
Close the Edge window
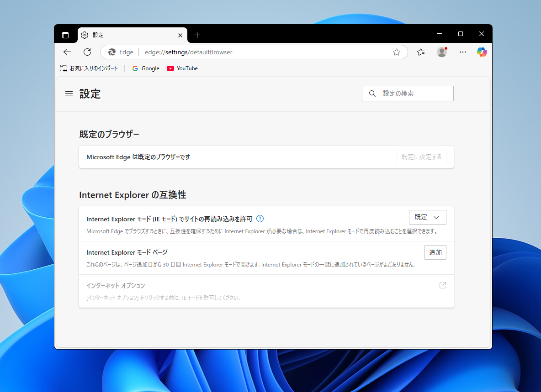coord(482,34)
